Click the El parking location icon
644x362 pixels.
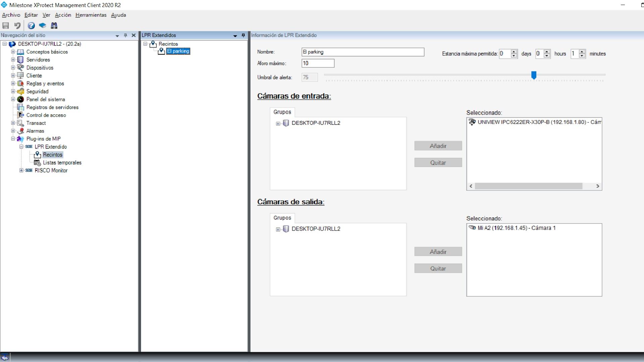[x=161, y=51]
